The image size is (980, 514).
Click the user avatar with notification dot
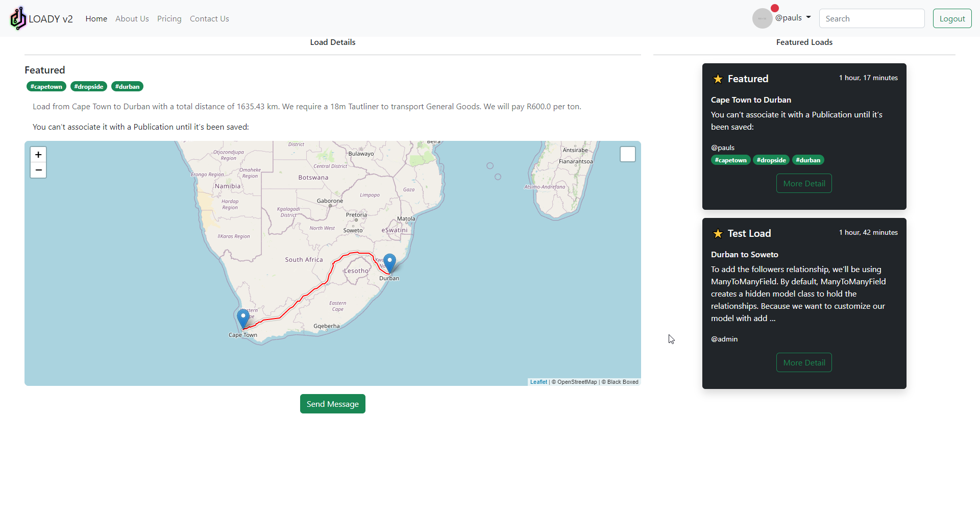[762, 18]
